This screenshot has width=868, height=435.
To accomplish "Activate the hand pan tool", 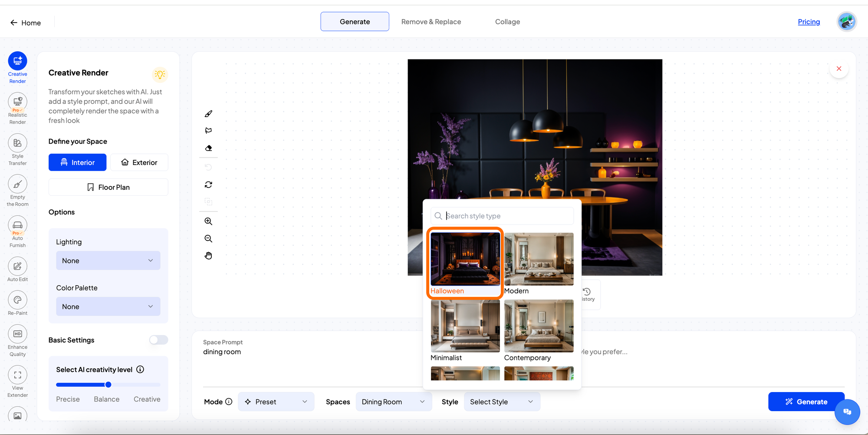I will [x=208, y=256].
